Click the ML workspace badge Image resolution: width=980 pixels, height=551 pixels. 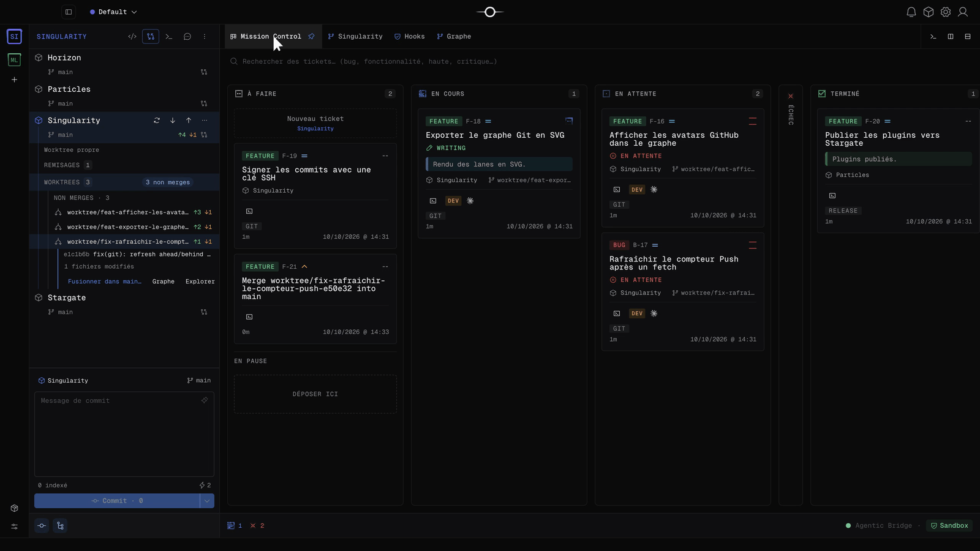pyautogui.click(x=15, y=60)
